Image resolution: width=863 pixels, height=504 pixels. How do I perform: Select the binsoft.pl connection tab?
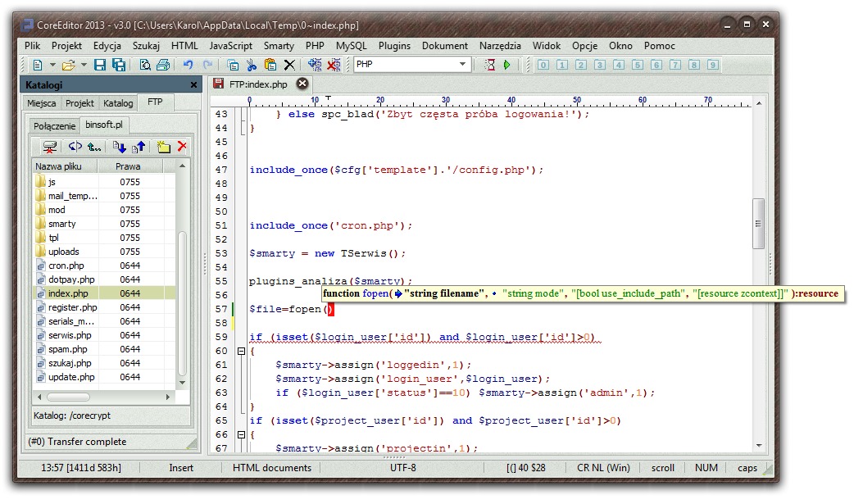pyautogui.click(x=104, y=125)
